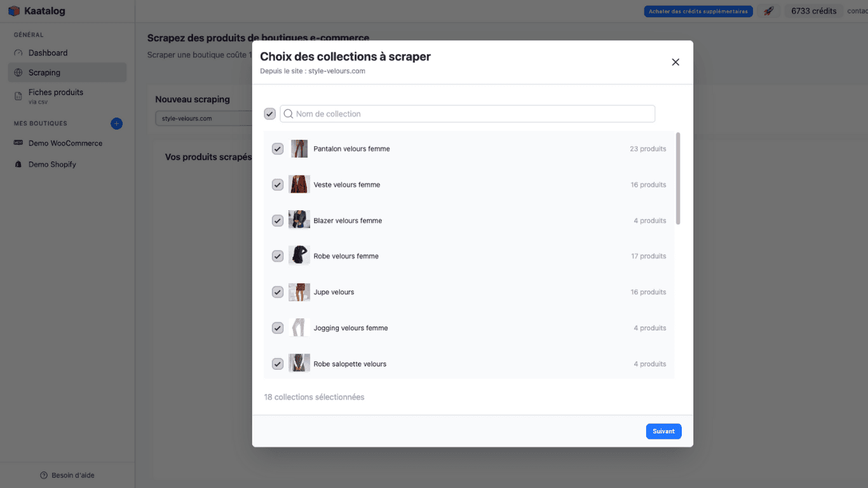Open the Dashboard via its sidebar icon
This screenshot has height=488, width=868.
pos(18,52)
